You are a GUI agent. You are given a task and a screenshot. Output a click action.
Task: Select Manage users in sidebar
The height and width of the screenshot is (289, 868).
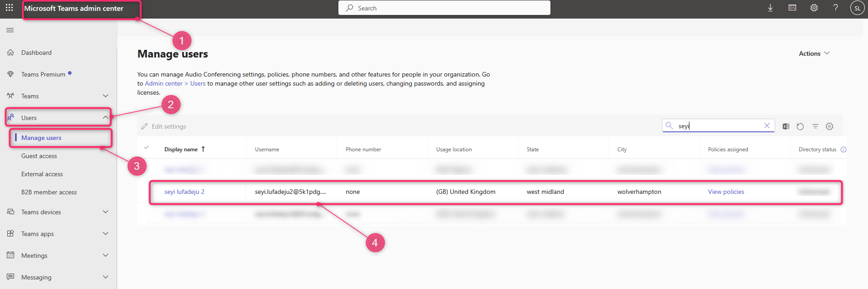(x=41, y=138)
